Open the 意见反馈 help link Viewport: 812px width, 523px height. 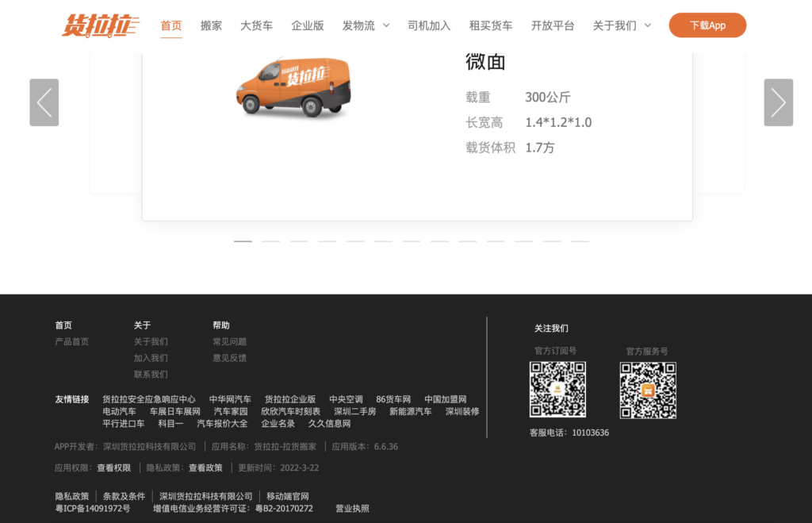coord(229,358)
